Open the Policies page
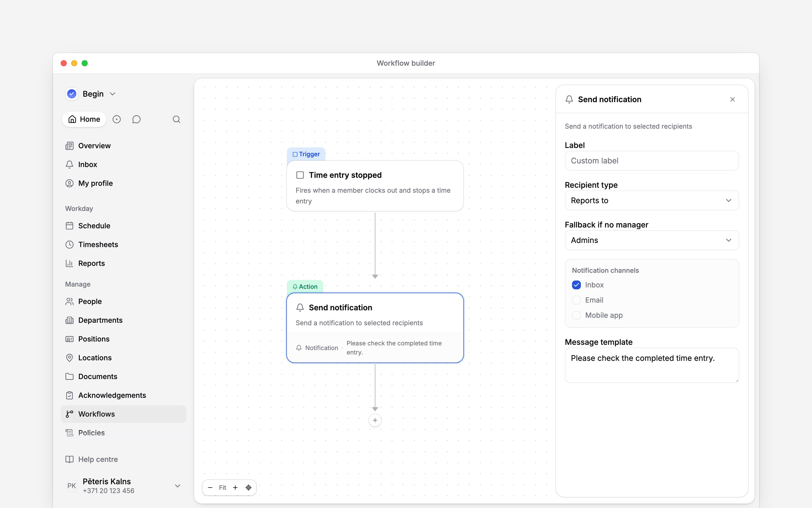 [124, 433]
